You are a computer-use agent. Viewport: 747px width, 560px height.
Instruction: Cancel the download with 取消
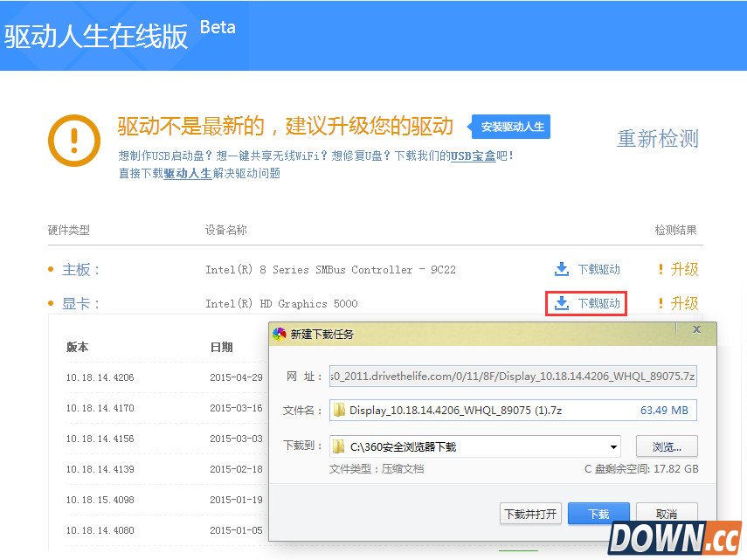pyautogui.click(x=667, y=514)
